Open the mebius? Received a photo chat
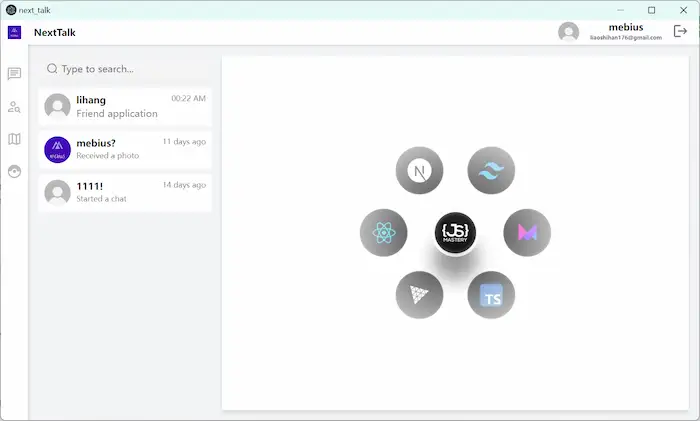This screenshot has height=421, width=700. [125, 150]
